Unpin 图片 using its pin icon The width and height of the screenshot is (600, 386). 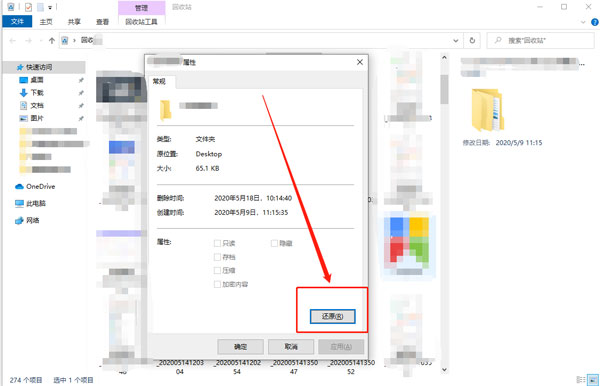tap(81, 118)
